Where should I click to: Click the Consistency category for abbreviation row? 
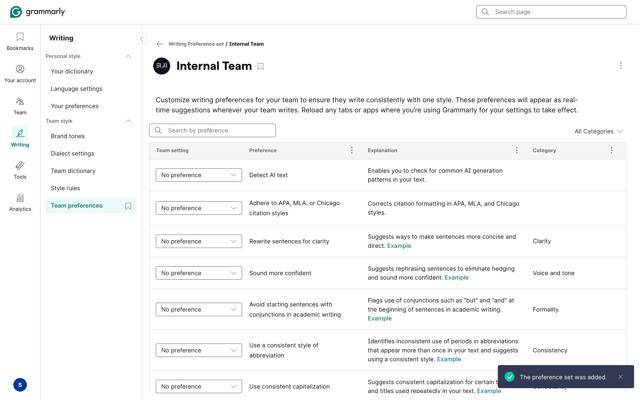click(x=550, y=350)
